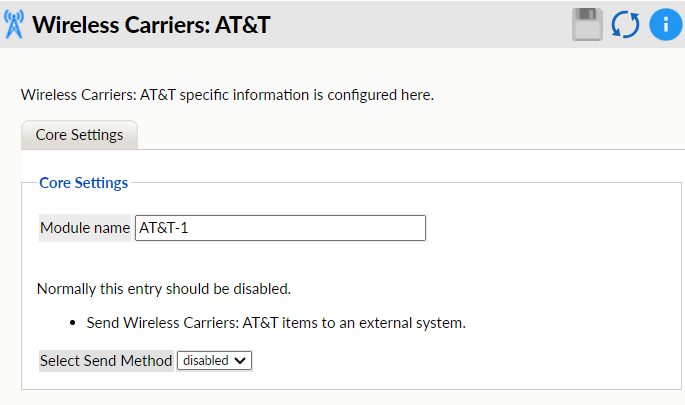Click the word 'disabled' in send method selector

(205, 361)
